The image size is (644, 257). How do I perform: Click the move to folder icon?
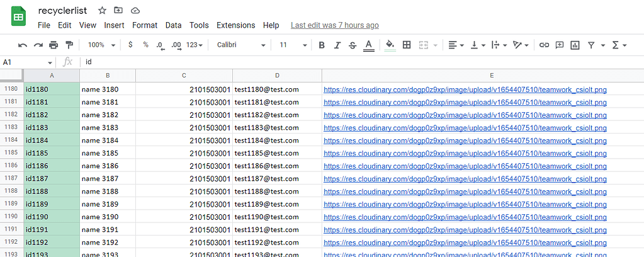(118, 10)
